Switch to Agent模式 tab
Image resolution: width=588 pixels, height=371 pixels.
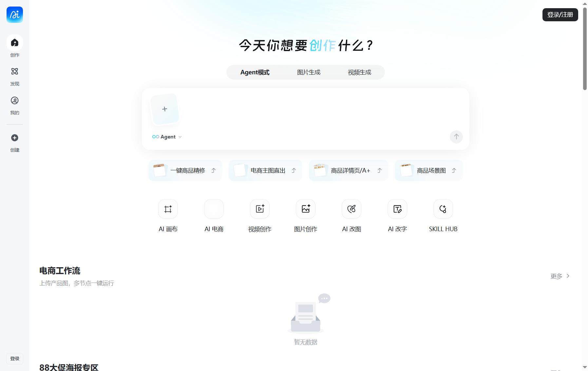[x=255, y=72]
